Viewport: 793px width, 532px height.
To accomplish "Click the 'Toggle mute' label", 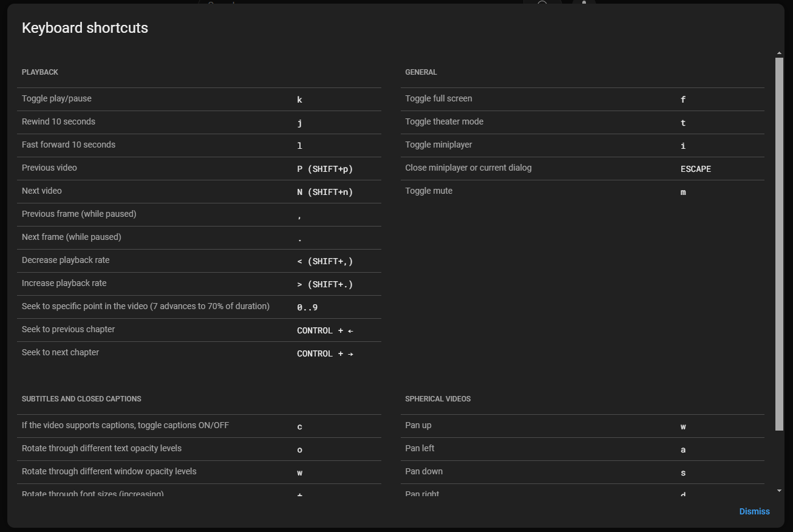I will 429,191.
